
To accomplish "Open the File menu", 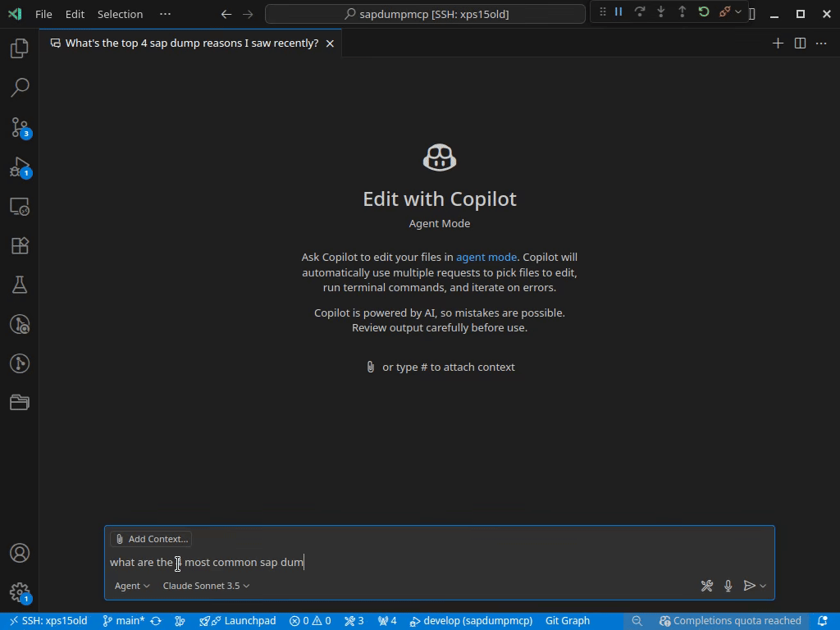I will click(x=43, y=14).
